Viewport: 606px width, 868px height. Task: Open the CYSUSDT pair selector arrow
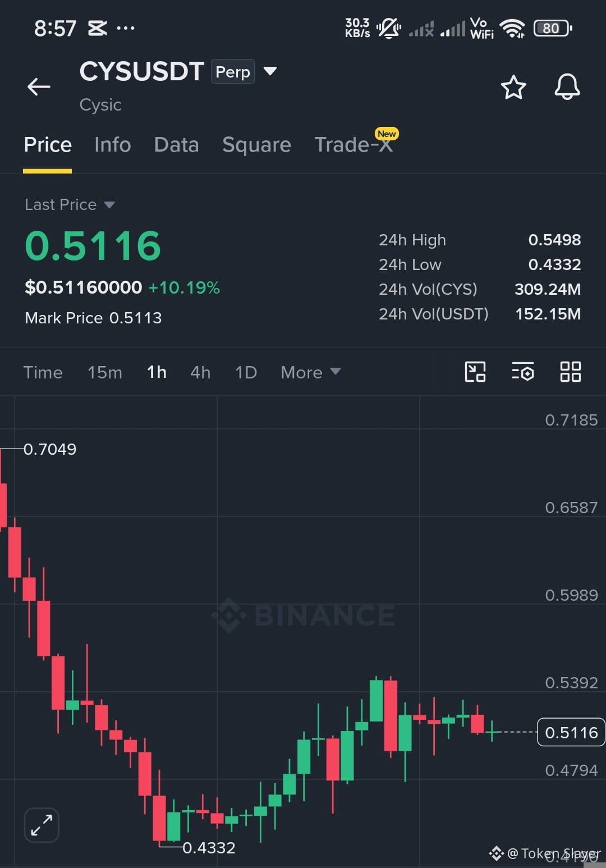pyautogui.click(x=270, y=71)
